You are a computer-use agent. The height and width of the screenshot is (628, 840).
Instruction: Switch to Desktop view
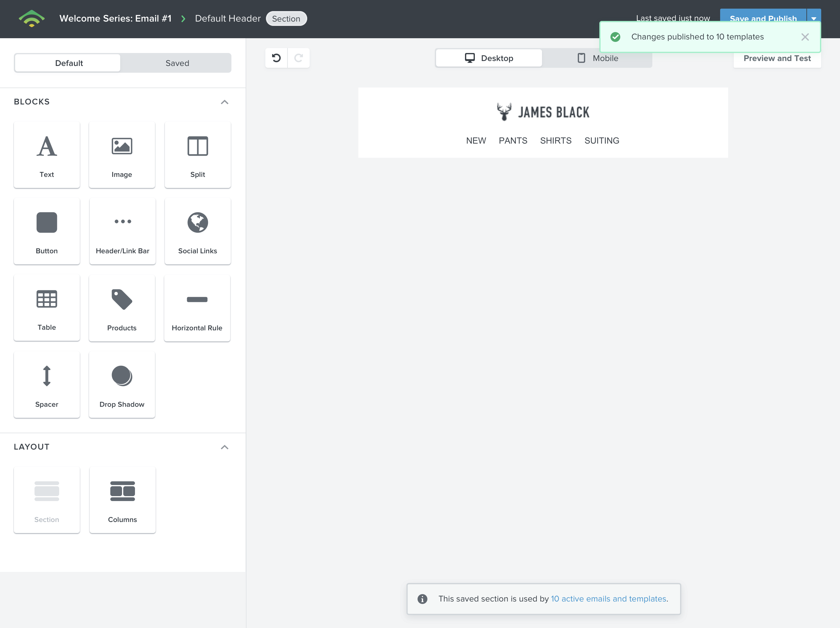click(489, 58)
